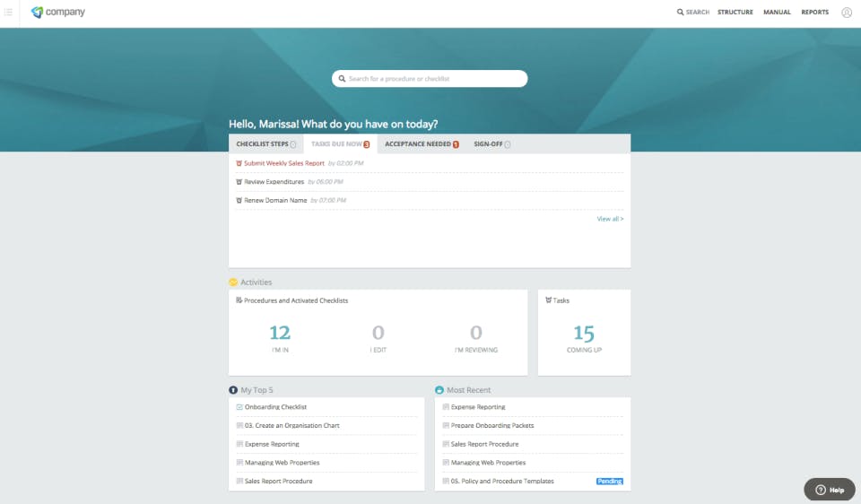Screen dimensions: 861x504
Task: Click the My Top 5 arrow icon
Action: click(233, 390)
